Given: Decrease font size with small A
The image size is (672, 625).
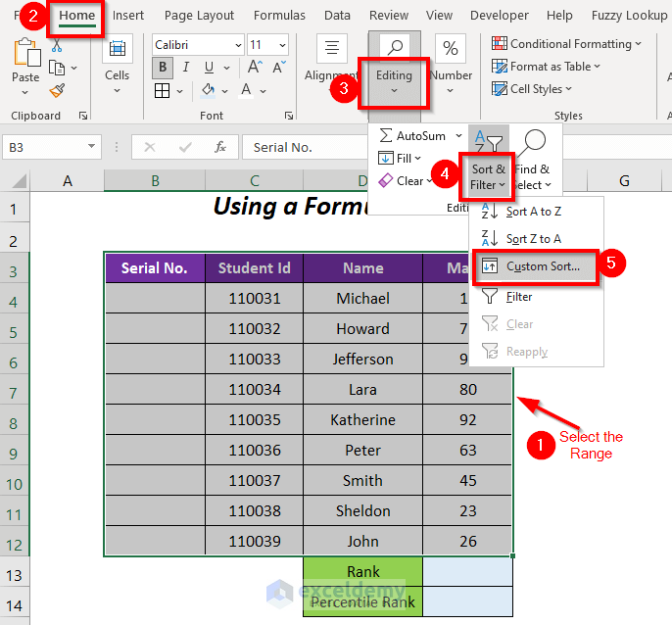Looking at the screenshot, I should (x=278, y=67).
